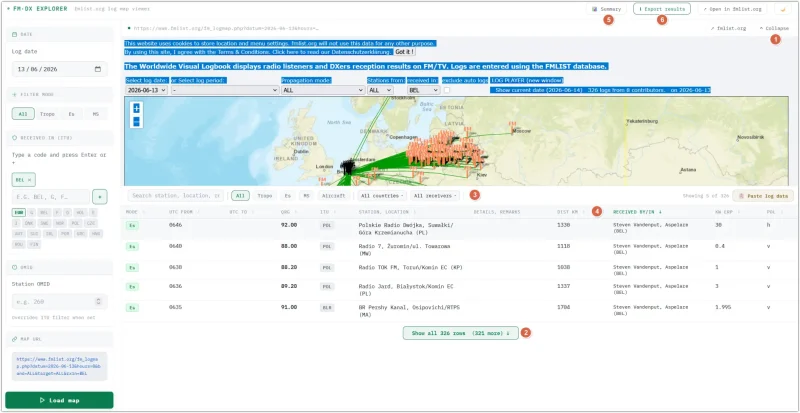Open Select log period dropdown
The image size is (800, 413).
pyautogui.click(x=225, y=90)
